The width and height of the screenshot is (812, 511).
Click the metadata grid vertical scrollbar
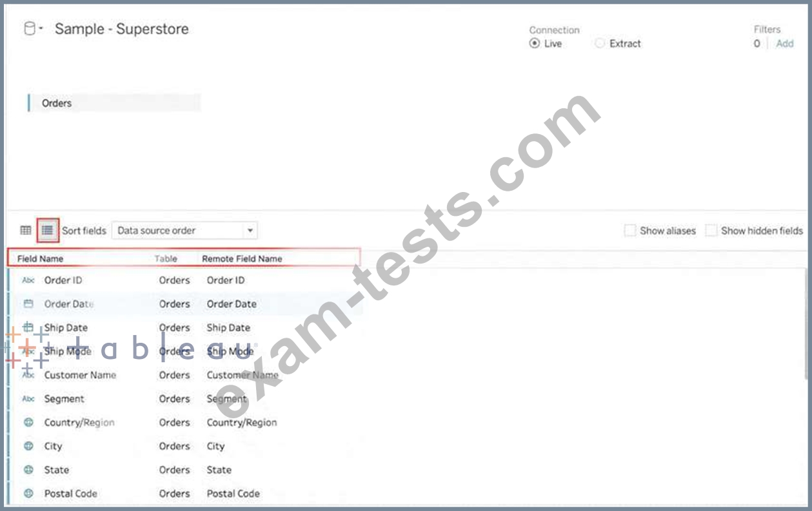(807, 325)
